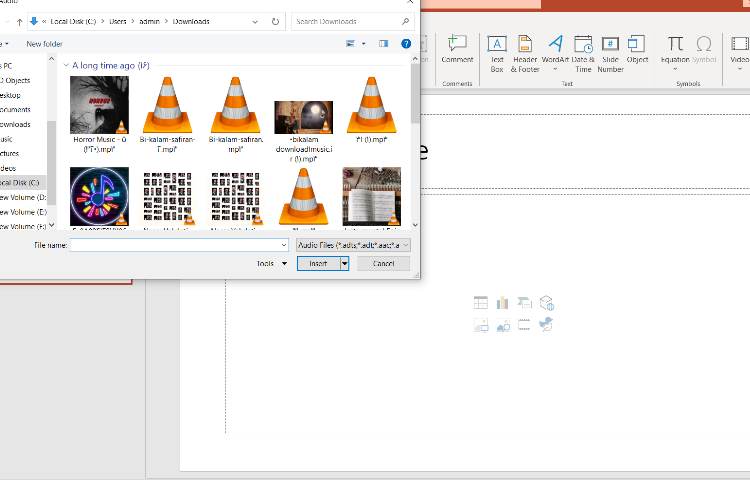Click in the Search Downloads field
The image size is (750, 480).
(345, 22)
